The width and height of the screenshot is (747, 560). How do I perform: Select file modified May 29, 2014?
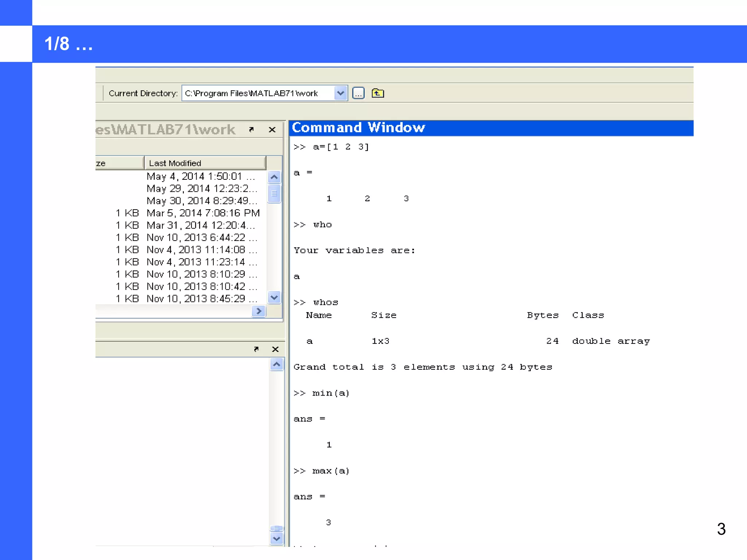pos(201,188)
